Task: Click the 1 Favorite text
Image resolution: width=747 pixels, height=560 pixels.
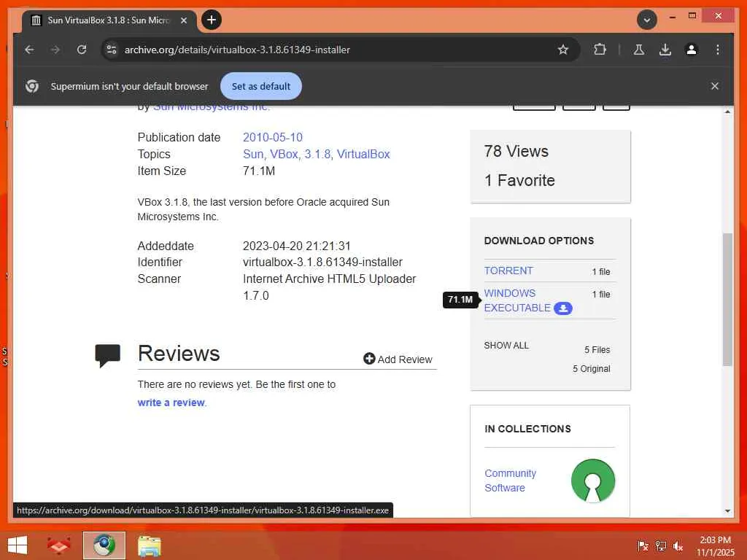Action: [x=519, y=181]
